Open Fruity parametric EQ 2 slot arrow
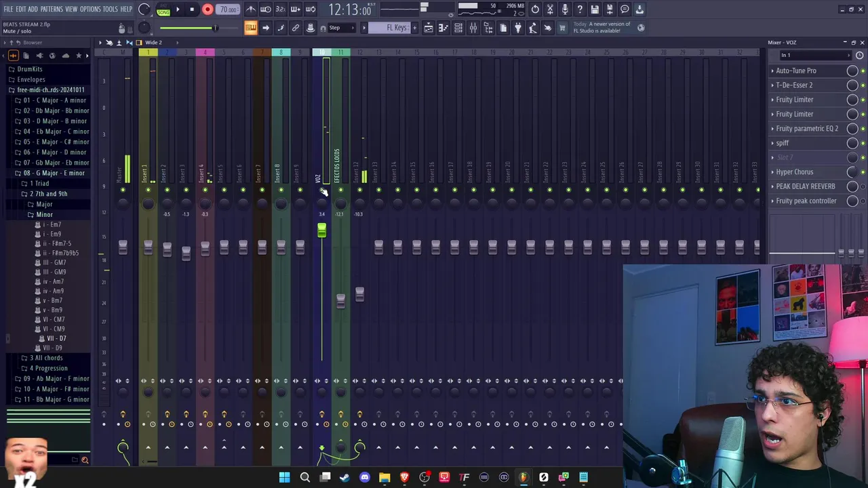This screenshot has height=488, width=868. (x=772, y=129)
